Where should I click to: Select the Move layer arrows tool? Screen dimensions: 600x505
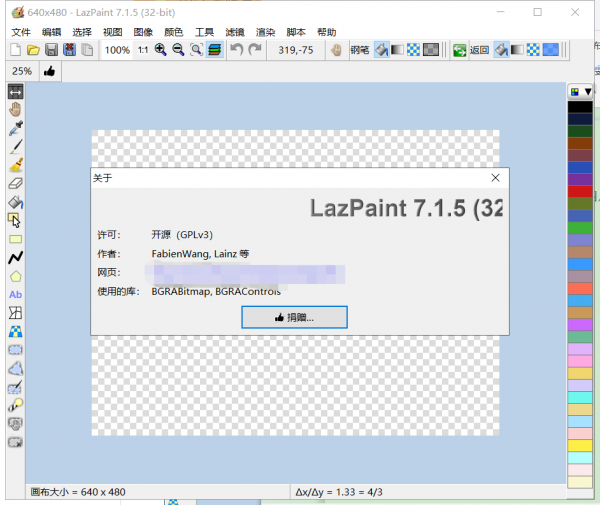(x=15, y=92)
